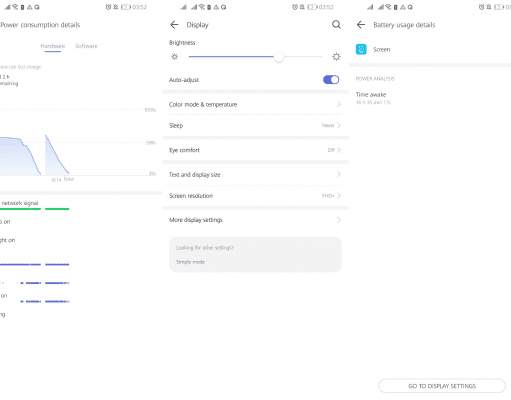The image size is (511, 400).
Task: Tap the blue Screen app icon
Action: 361,49
